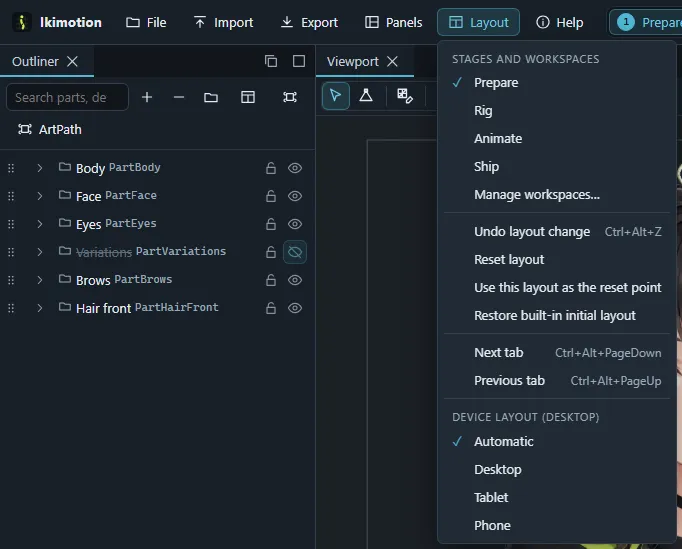
Task: Choose Next tab from Layout menu
Action: [557, 352]
